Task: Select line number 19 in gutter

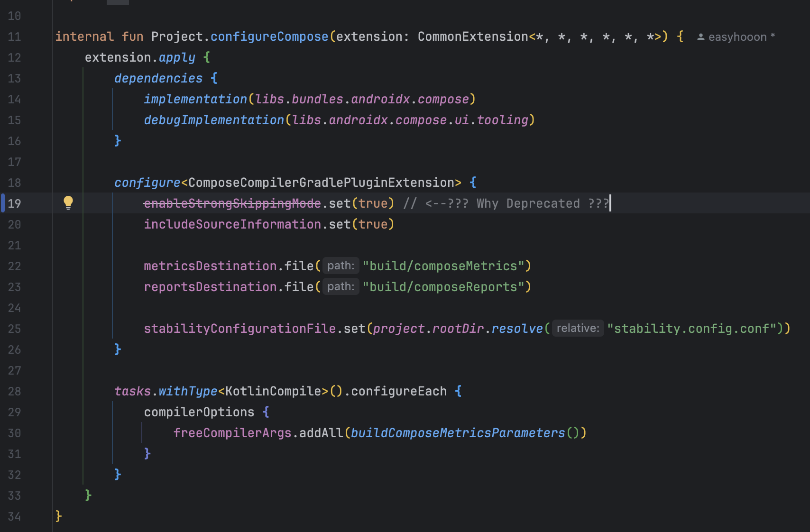Action: (x=14, y=203)
